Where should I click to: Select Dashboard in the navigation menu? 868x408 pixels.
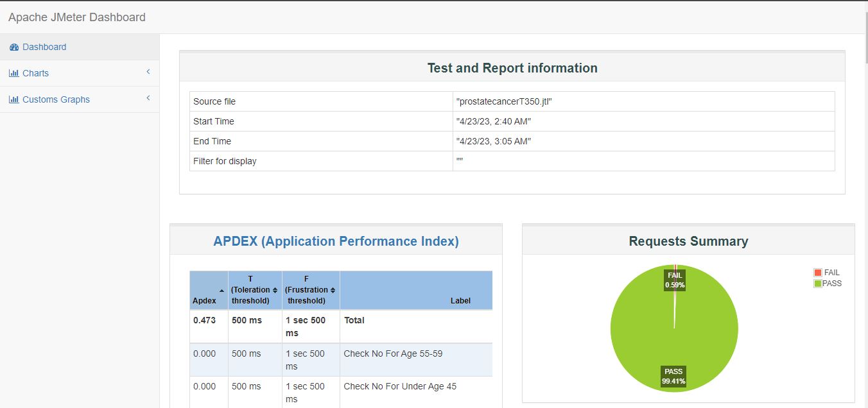[44, 46]
